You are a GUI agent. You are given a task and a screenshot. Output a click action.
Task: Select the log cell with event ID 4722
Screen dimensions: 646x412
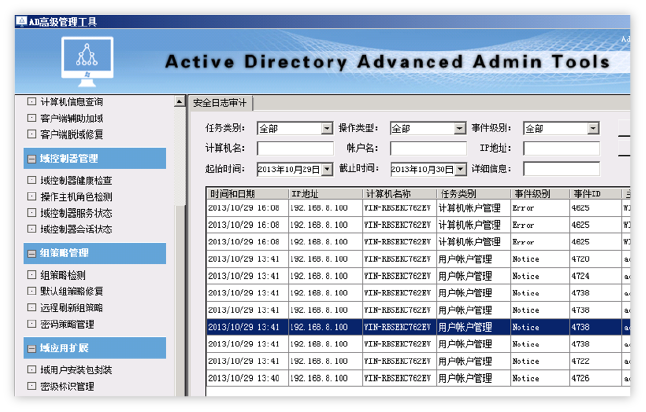point(595,361)
